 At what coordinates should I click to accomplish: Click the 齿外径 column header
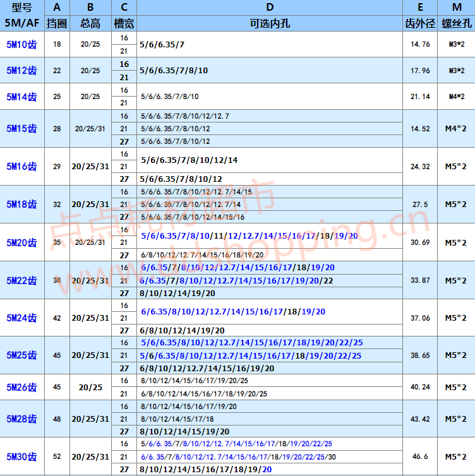coord(420,23)
